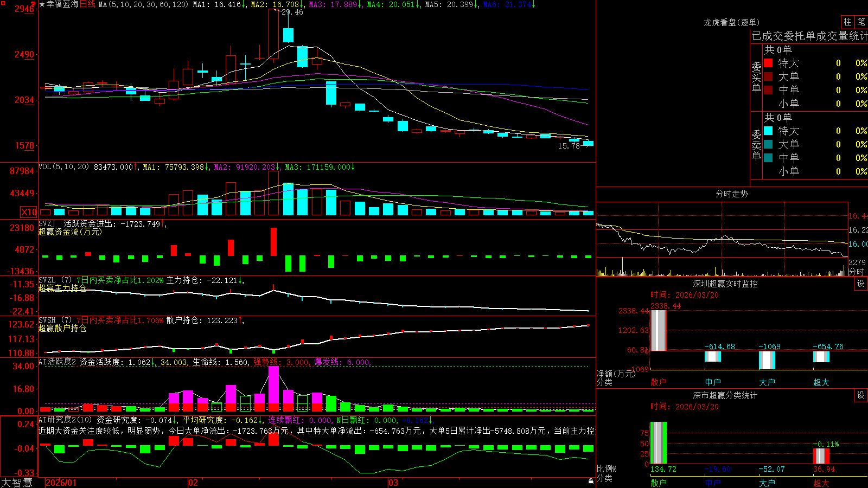Image resolution: width=868 pixels, height=488 pixels.
Task: Switch order view to 柱 mode
Action: (x=847, y=22)
